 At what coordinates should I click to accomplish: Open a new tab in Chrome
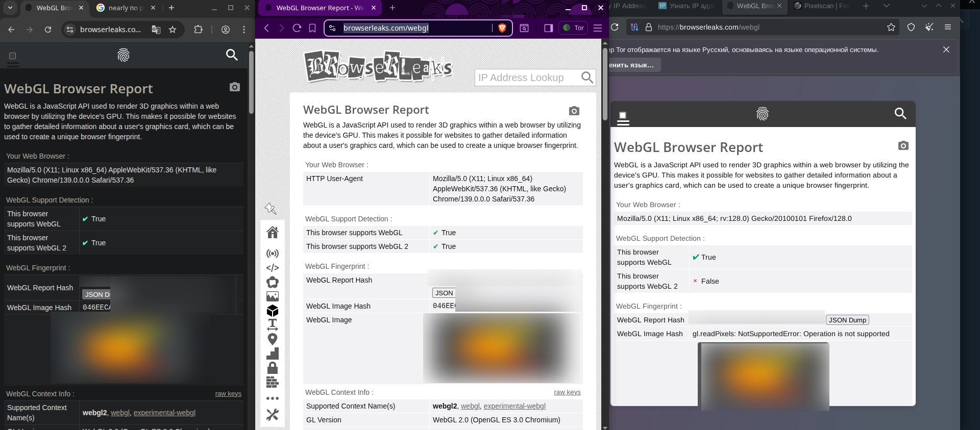coord(171,8)
